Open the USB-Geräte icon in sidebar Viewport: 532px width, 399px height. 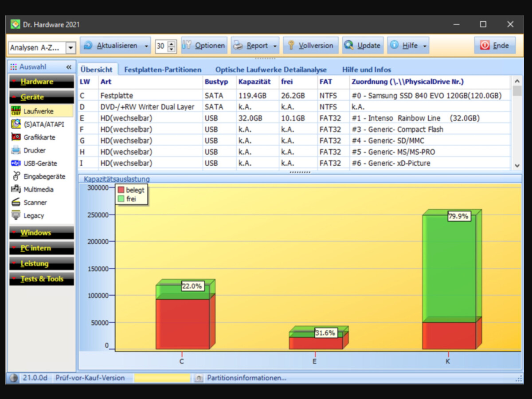point(16,163)
